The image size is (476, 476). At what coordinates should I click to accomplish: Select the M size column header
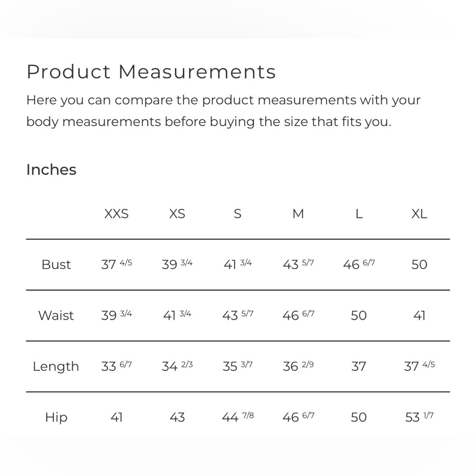(298, 214)
